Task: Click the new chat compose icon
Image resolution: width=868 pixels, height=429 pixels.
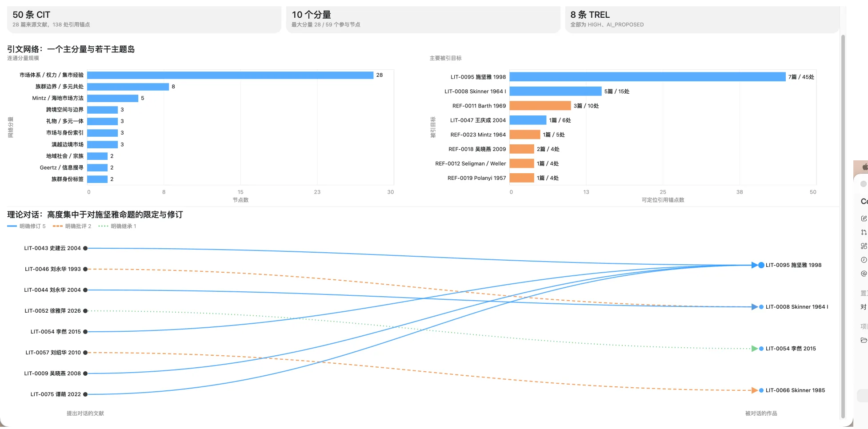Action: 864,218
